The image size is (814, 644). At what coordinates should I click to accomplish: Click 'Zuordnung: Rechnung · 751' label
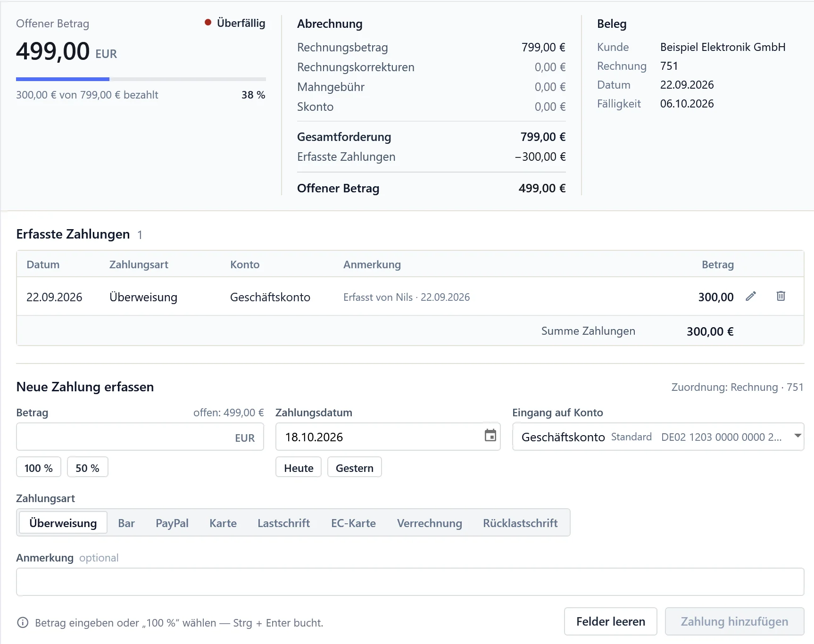(738, 387)
